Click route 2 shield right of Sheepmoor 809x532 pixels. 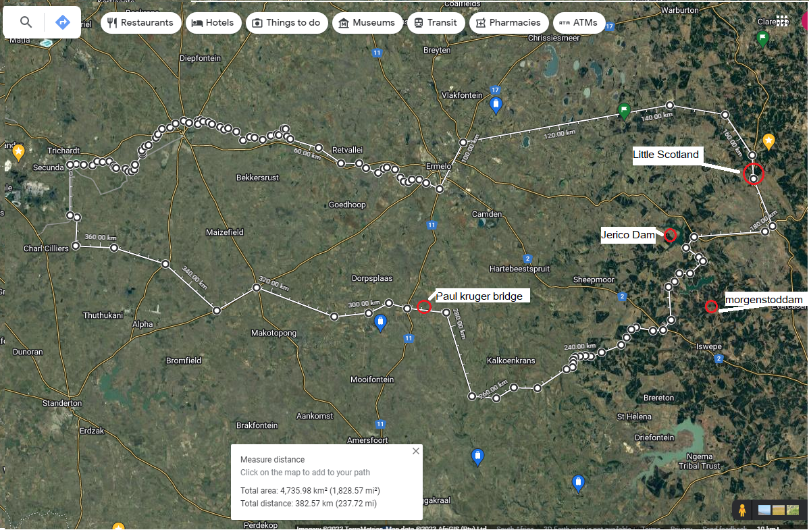click(622, 296)
